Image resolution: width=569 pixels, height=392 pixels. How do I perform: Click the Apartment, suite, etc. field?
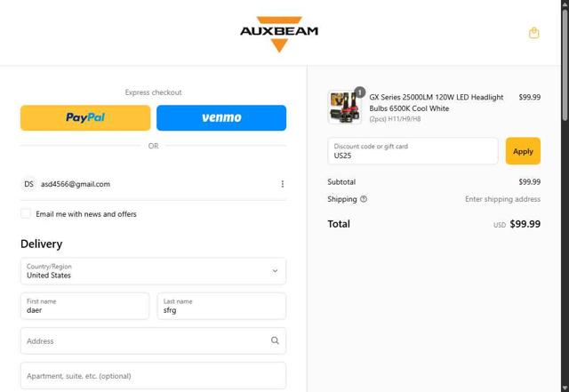click(x=153, y=376)
